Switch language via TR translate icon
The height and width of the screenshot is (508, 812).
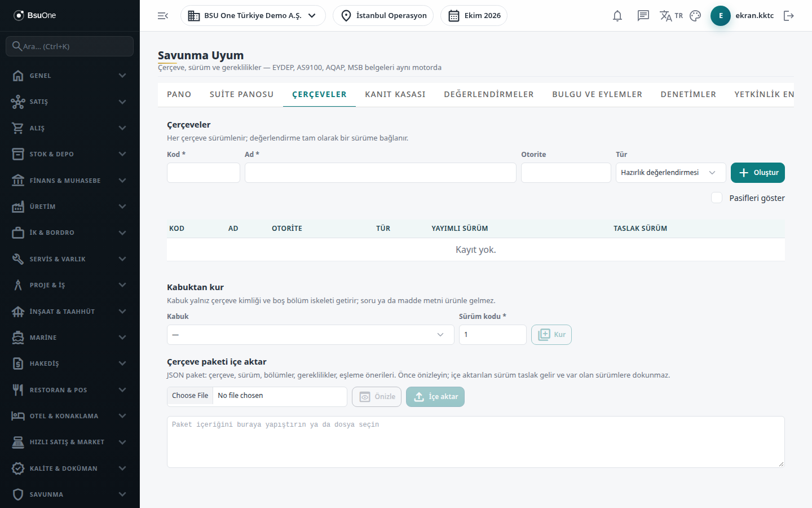pyautogui.click(x=671, y=16)
